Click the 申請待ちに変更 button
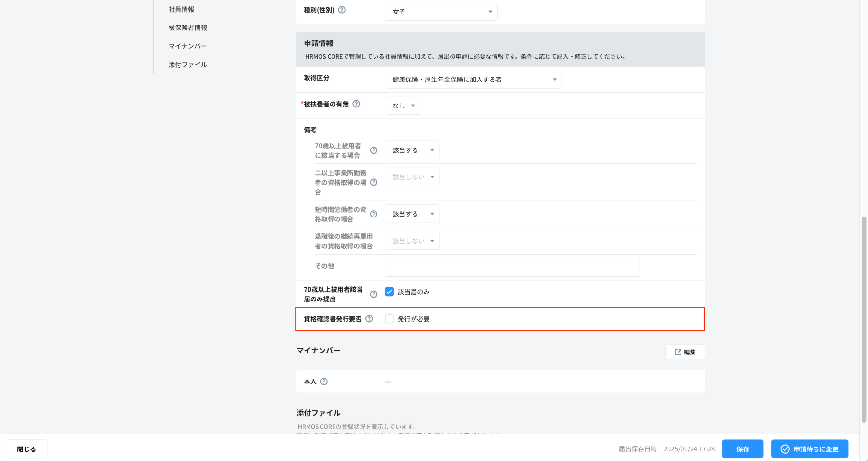 pos(809,449)
